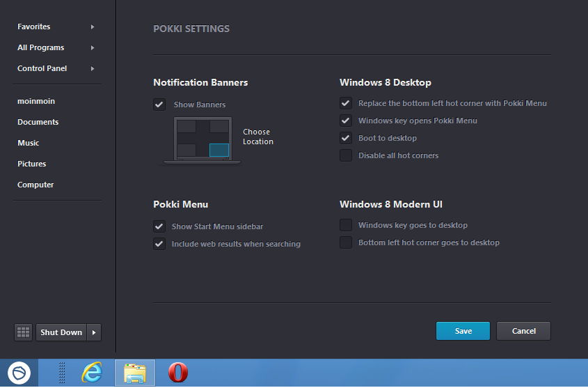The image size is (588, 388).
Task: Open All Programs in the sidebar
Action: [x=40, y=47]
